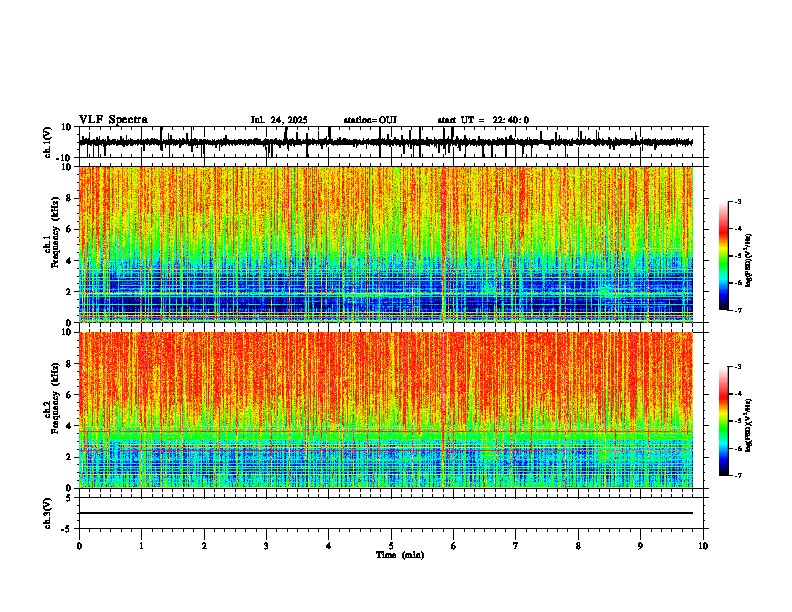
Task: Click the time axis tick label "6"
Action: tap(454, 546)
